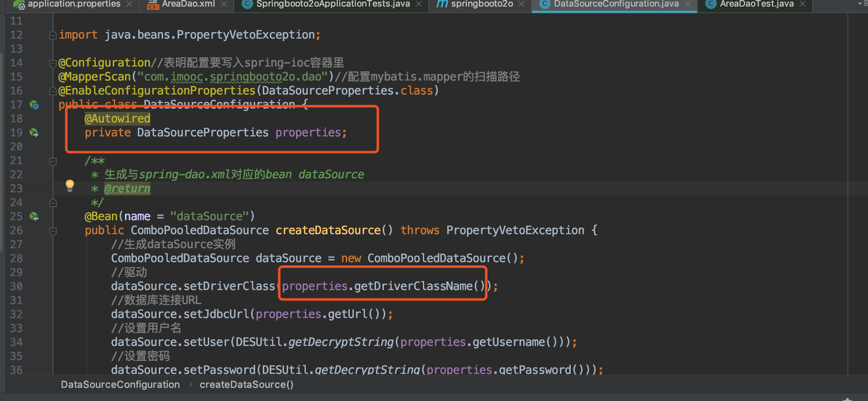Click the "dataSource" string literal
This screenshot has width=868, height=401.
tap(210, 216)
